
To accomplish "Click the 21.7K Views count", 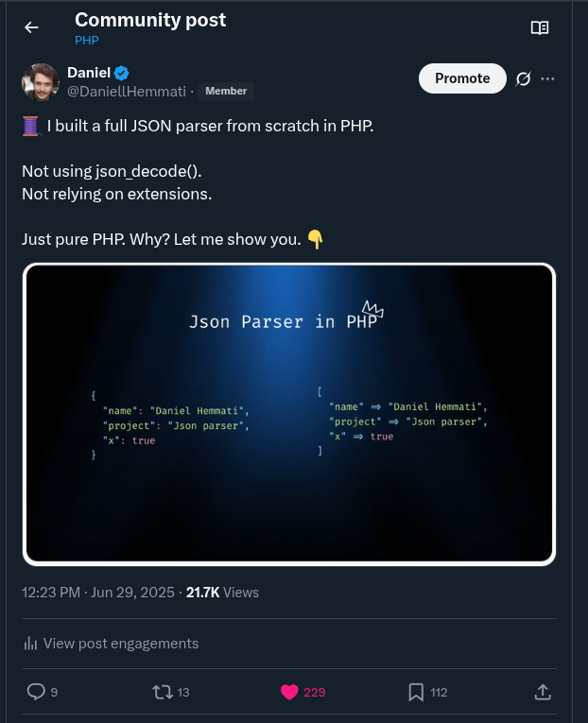I will [x=222, y=593].
